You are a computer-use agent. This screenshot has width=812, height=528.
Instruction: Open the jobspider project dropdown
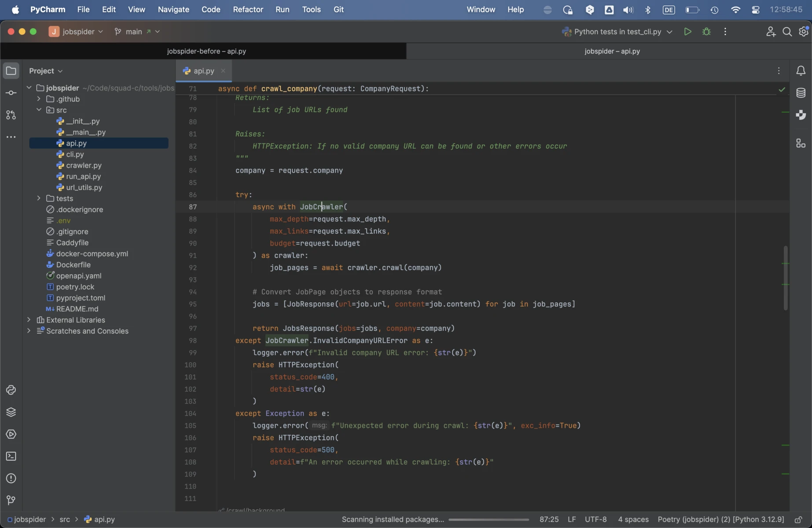[x=76, y=32]
